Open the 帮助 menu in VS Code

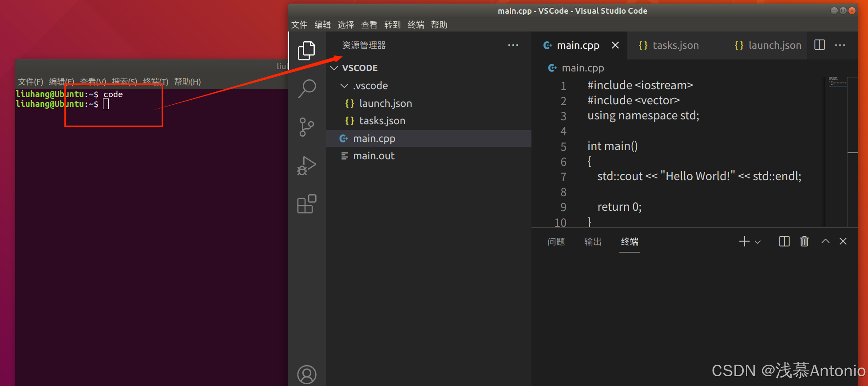point(439,25)
